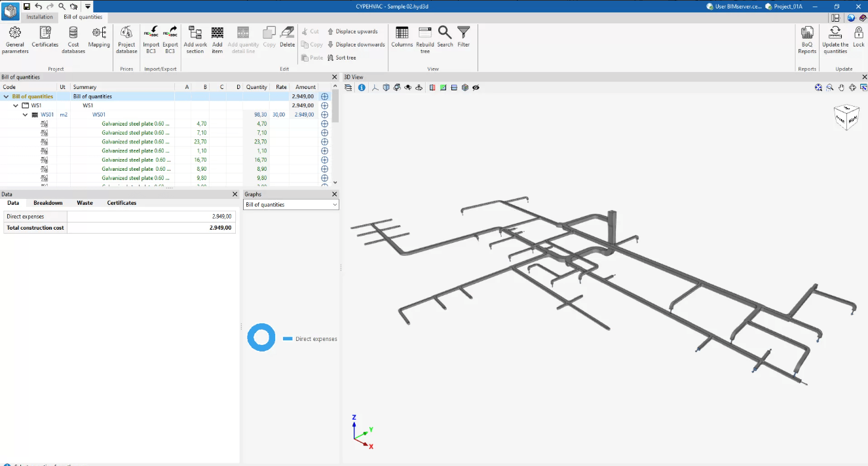Undo last action in title bar
This screenshot has width=868, height=466.
pos(39,6)
